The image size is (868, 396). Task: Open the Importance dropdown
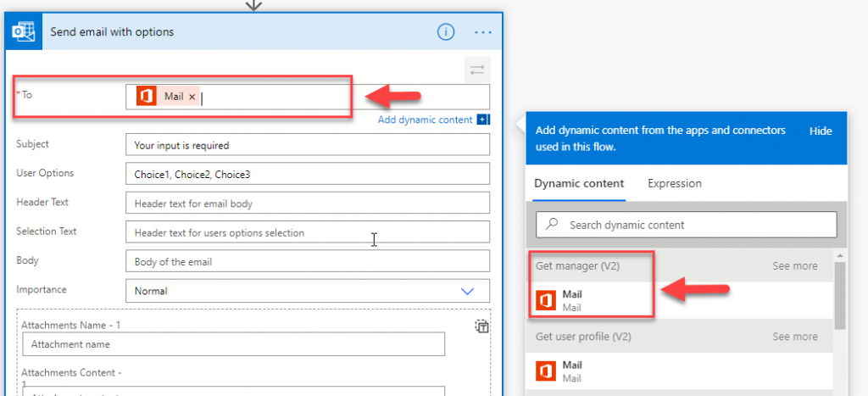click(308, 291)
